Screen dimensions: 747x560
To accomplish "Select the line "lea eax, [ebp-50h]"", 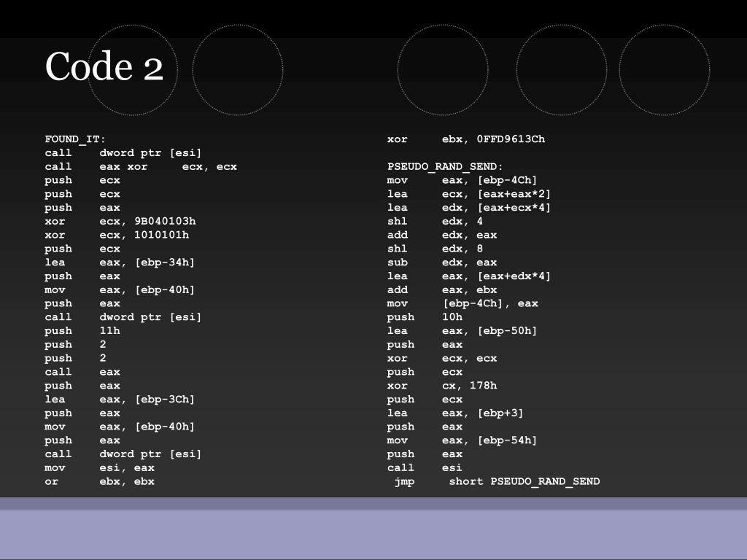I will [462, 331].
